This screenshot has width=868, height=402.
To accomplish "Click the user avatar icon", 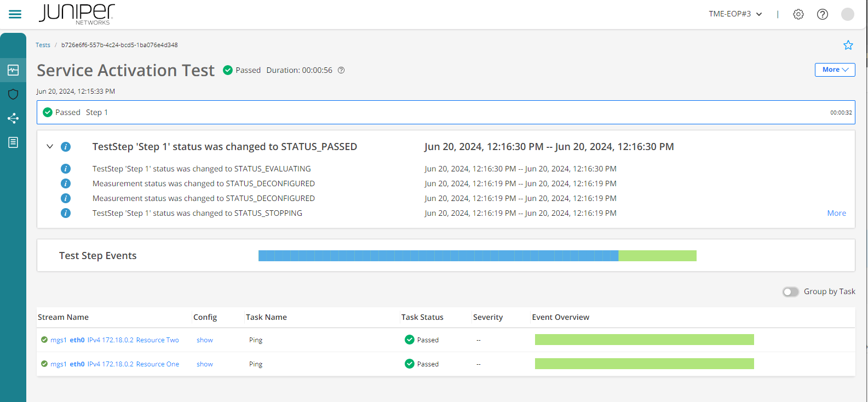I will click(x=847, y=14).
